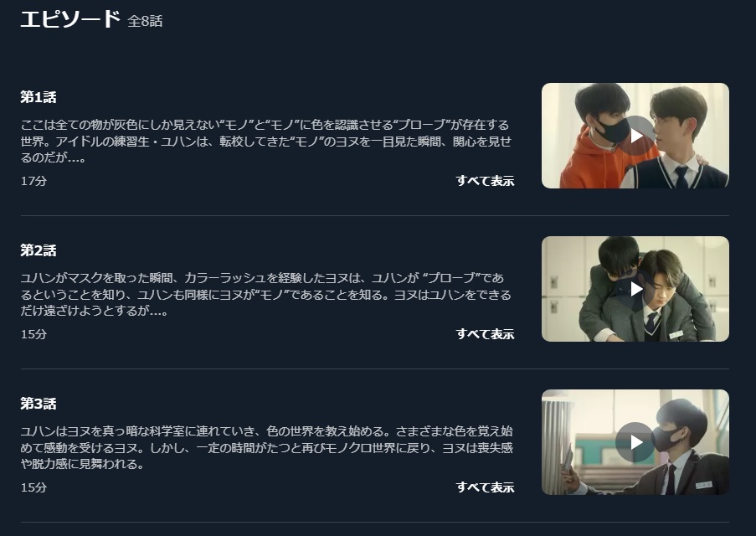
Task: Open the episode 1 thumbnail with orange hoodie
Action: 635,136
